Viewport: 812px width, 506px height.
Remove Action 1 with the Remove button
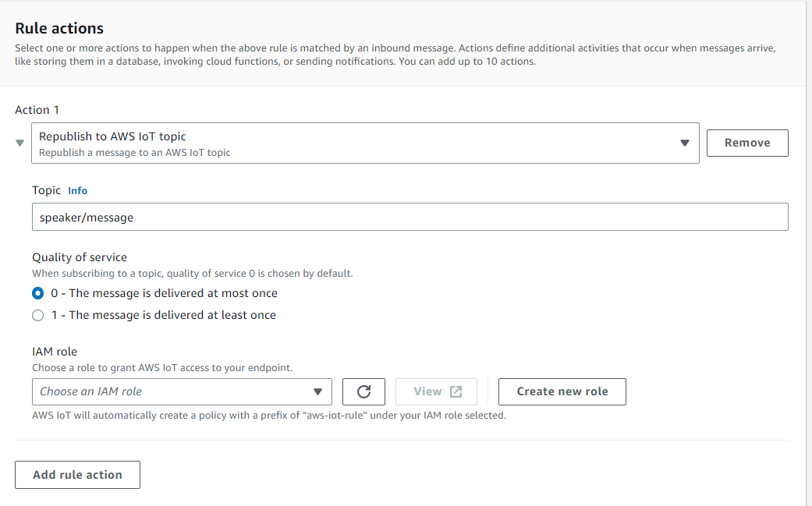(x=746, y=143)
